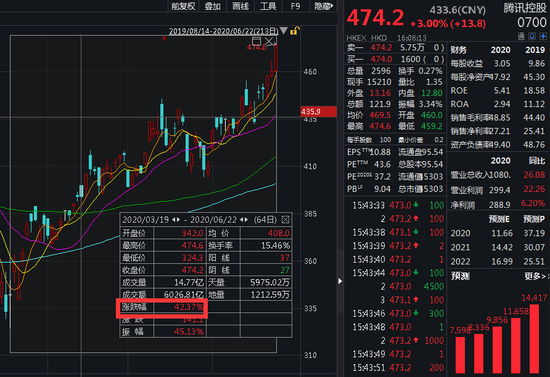This screenshot has width=550, height=377.
Task: Open the date range dropdown triangle
Action: pos(283,31)
